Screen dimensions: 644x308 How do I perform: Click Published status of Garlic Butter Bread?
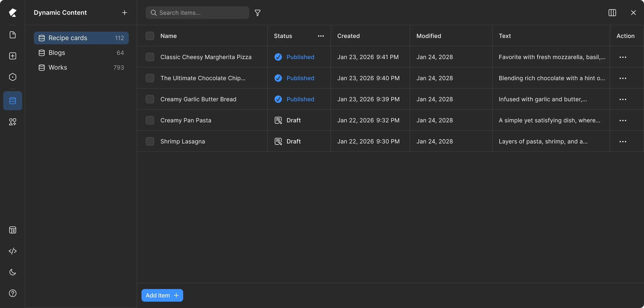[294, 99]
